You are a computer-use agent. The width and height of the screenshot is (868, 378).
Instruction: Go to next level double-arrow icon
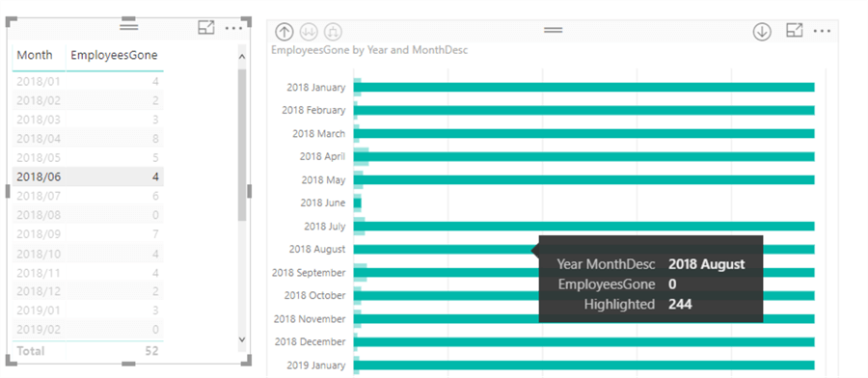309,32
